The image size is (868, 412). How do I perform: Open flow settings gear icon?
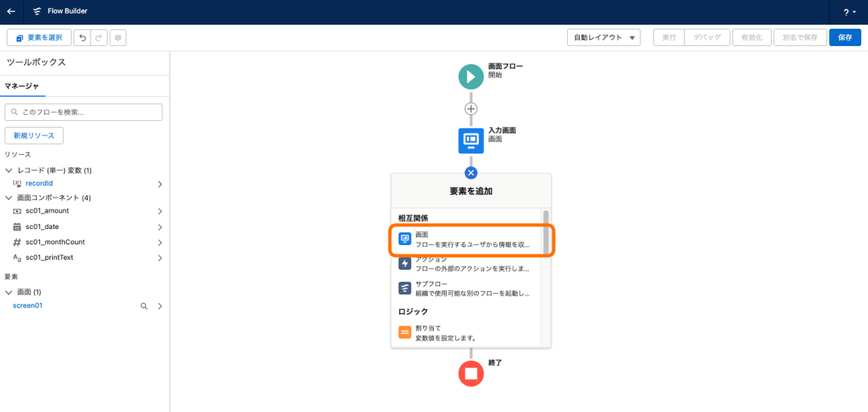click(118, 38)
